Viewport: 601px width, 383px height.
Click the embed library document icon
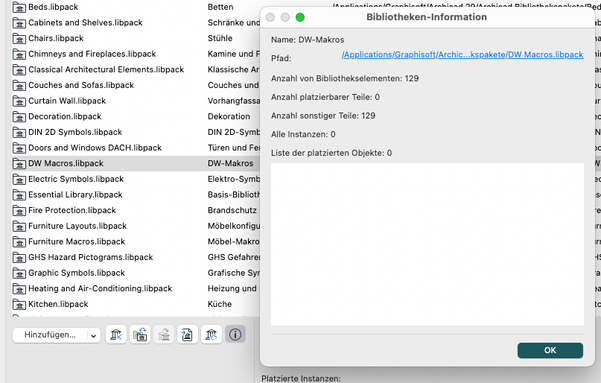coord(187,335)
